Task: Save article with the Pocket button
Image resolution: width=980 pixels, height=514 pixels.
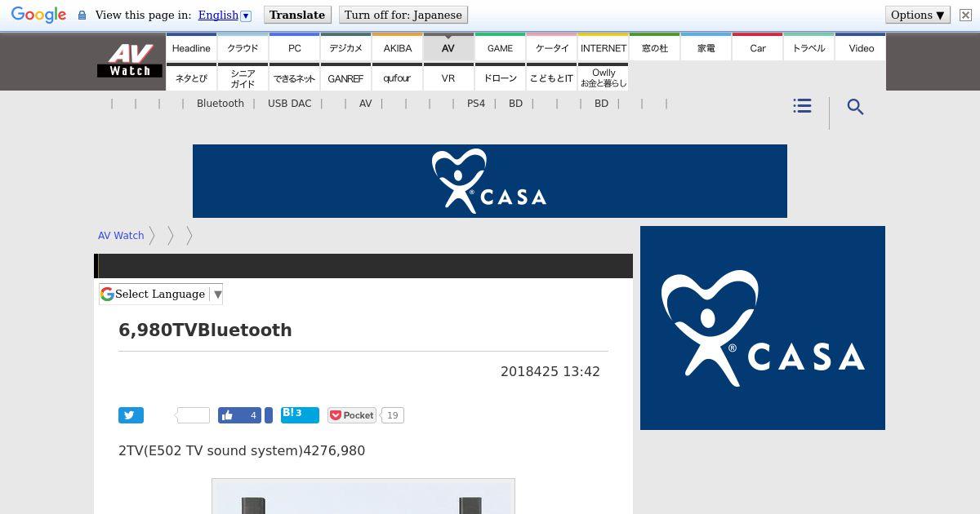Action: coord(352,415)
